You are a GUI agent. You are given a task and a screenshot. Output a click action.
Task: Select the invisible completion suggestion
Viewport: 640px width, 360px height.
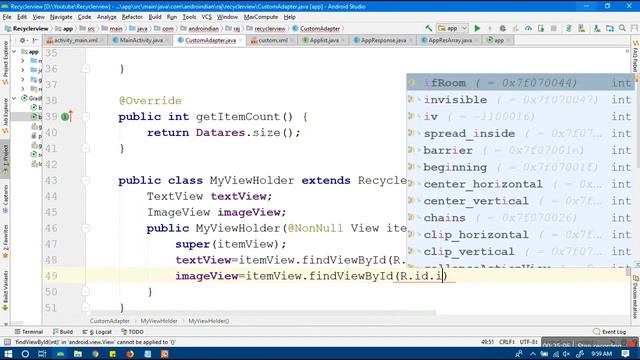pos(520,100)
